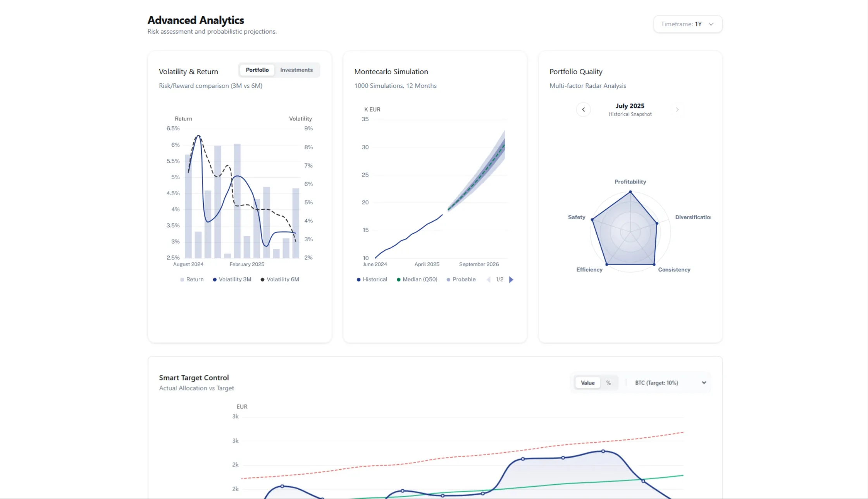The image size is (868, 499).
Task: Click the Return legend marker in Volatility chart
Action: point(182,279)
